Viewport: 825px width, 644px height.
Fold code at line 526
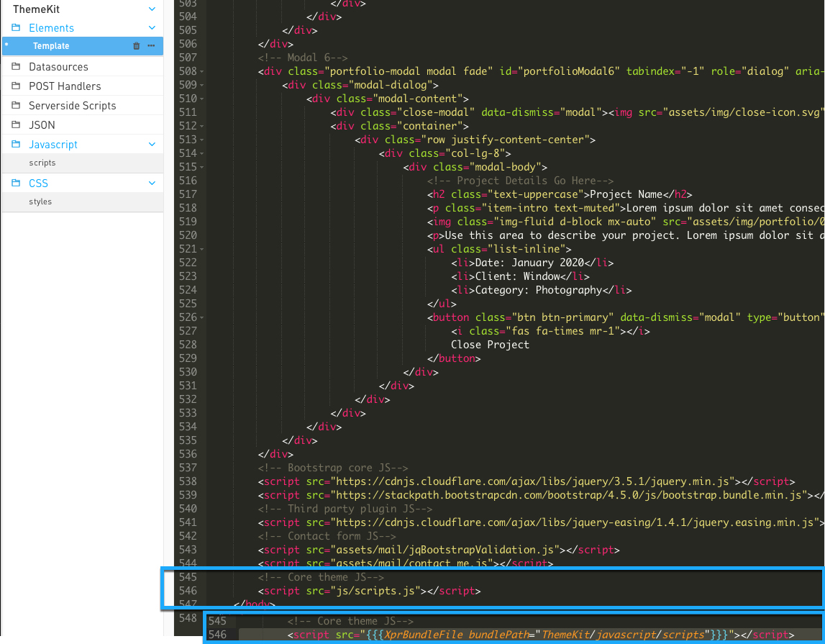[202, 318]
